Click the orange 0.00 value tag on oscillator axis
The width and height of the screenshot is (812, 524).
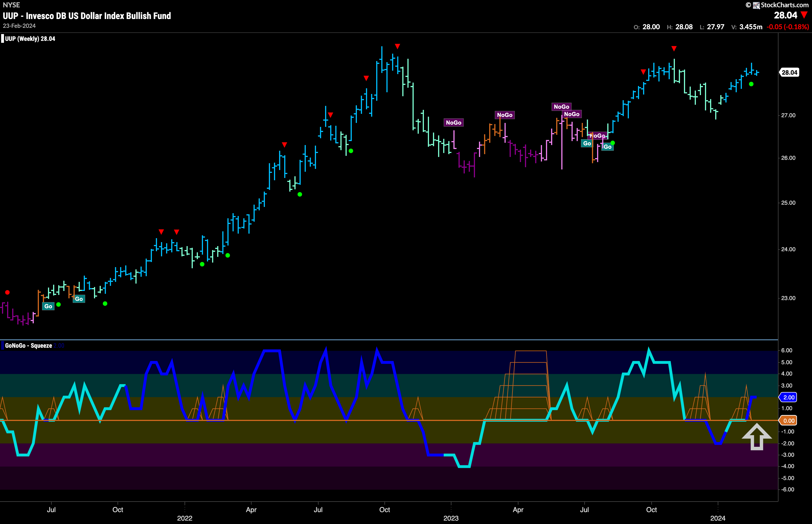click(x=788, y=421)
